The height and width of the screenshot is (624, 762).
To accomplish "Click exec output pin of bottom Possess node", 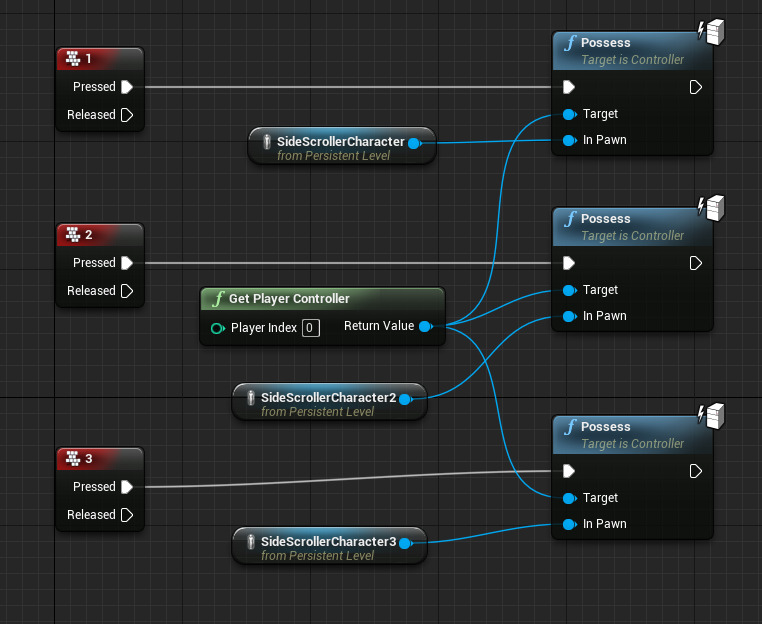I will coord(695,471).
